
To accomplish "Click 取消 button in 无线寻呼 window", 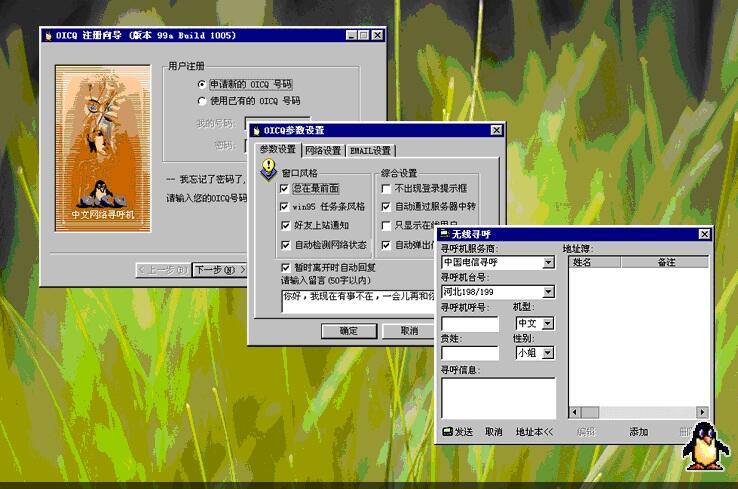I will (x=494, y=432).
